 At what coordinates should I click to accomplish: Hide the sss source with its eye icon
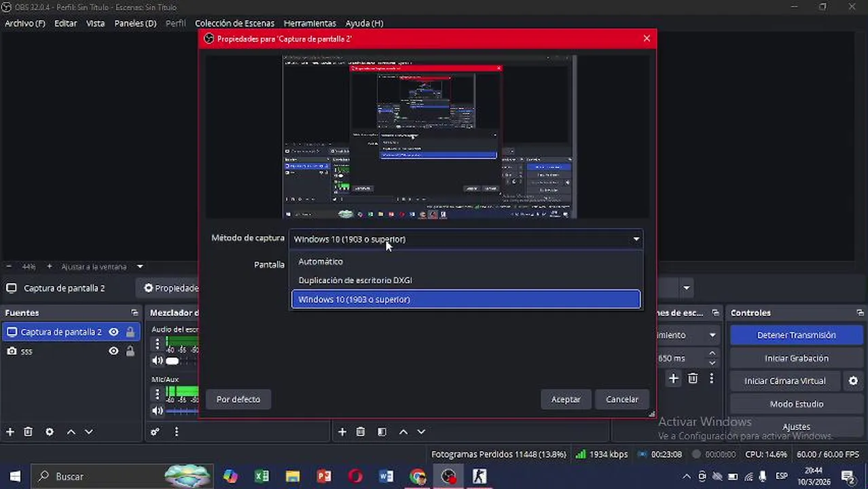(113, 351)
